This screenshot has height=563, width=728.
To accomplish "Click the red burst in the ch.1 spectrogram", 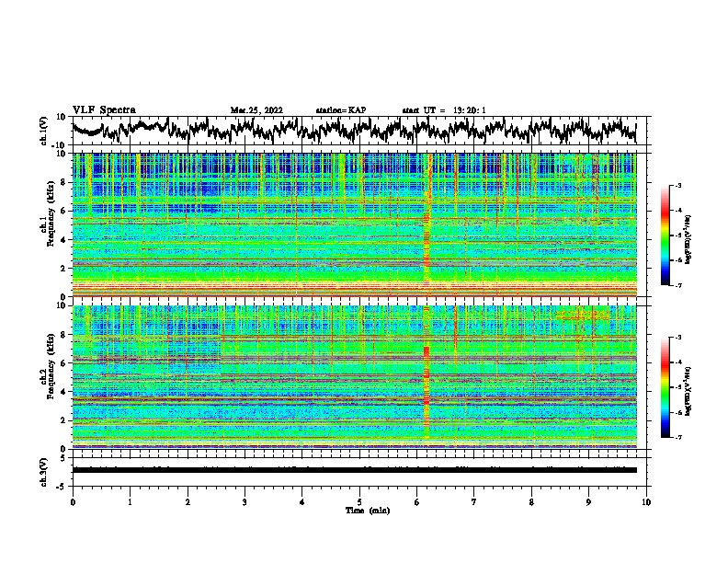I will pyautogui.click(x=427, y=225).
